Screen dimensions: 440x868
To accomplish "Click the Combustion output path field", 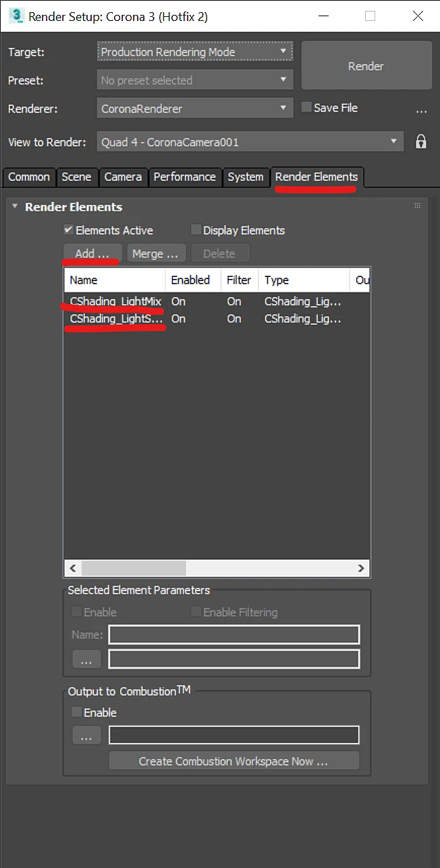I will [x=234, y=735].
